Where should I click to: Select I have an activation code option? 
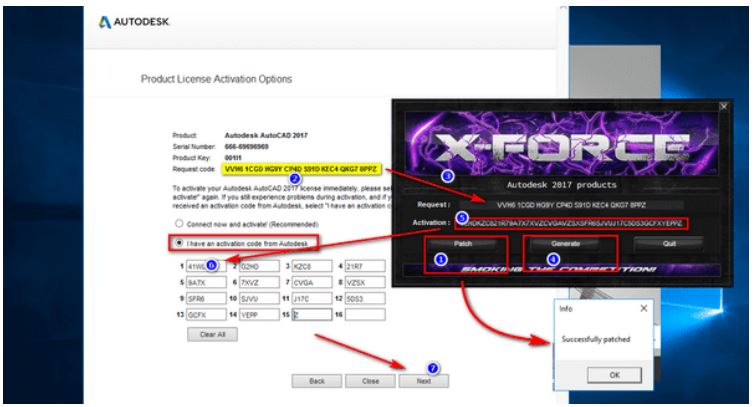tap(179, 244)
